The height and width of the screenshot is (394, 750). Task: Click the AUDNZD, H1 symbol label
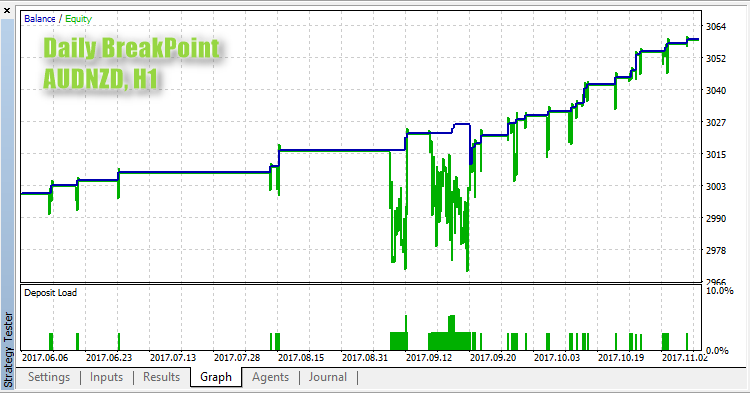tap(100, 79)
